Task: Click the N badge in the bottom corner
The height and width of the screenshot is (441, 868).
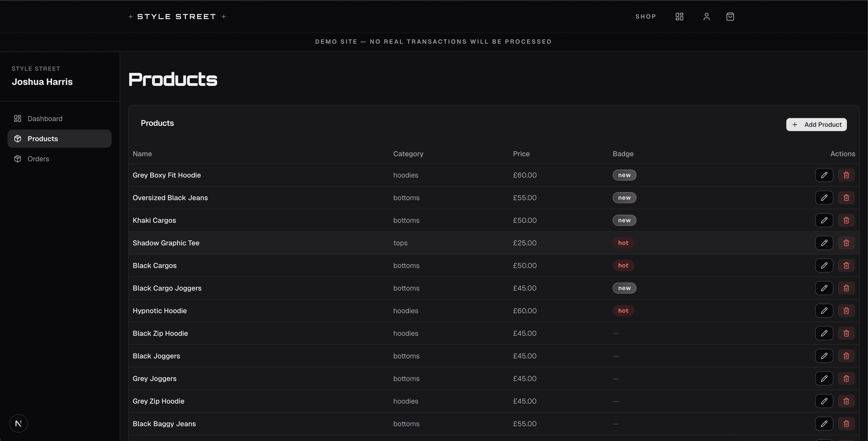Action: pos(19,423)
